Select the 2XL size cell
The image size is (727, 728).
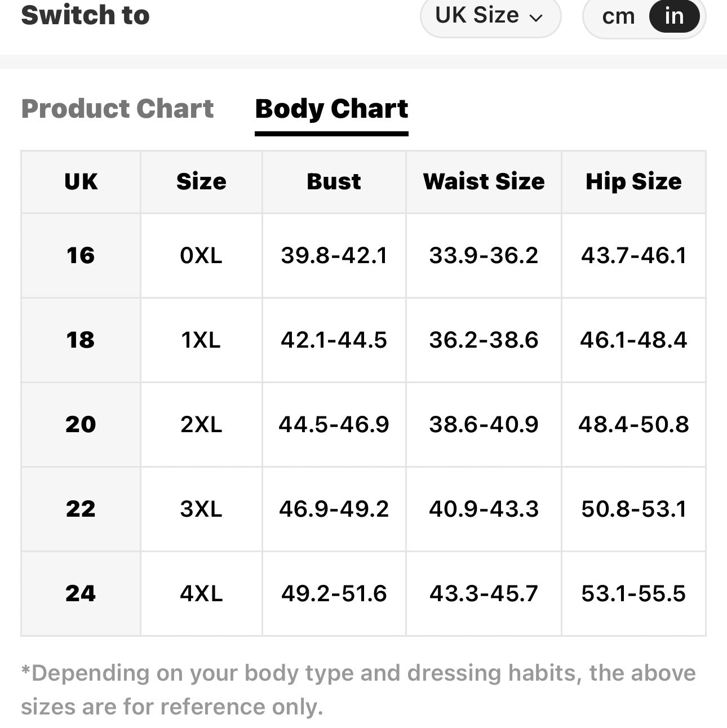click(x=201, y=424)
